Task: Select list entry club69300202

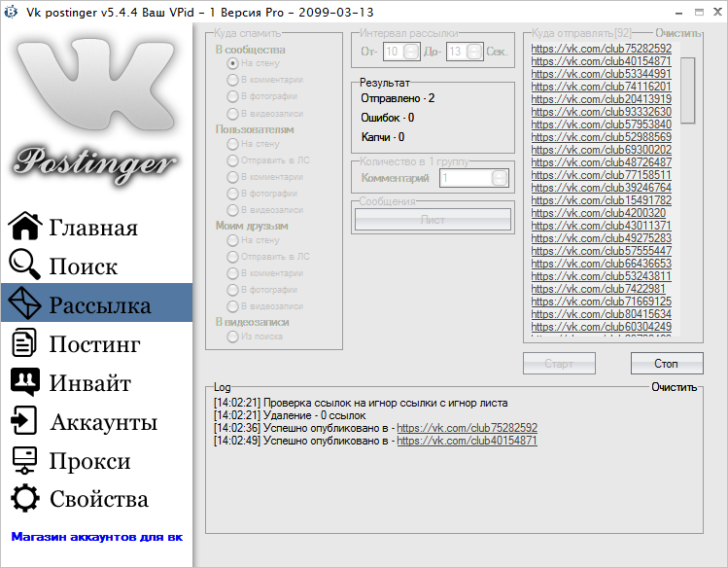Action: coord(602,150)
